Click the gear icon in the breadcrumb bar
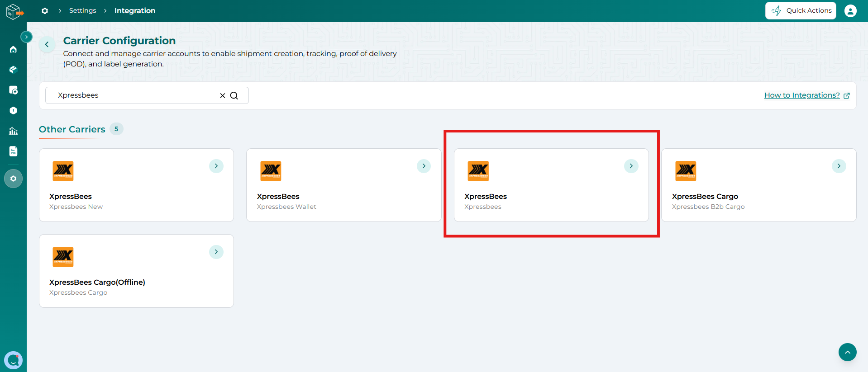The image size is (868, 372). click(45, 11)
